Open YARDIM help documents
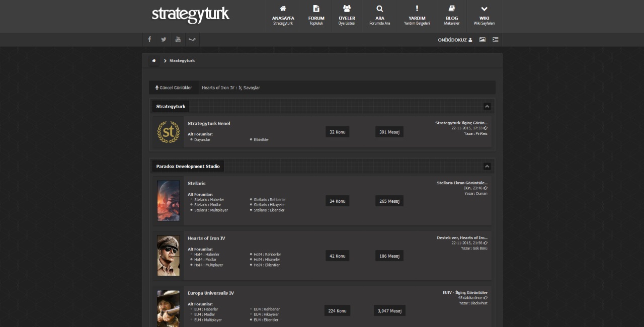 point(417,16)
